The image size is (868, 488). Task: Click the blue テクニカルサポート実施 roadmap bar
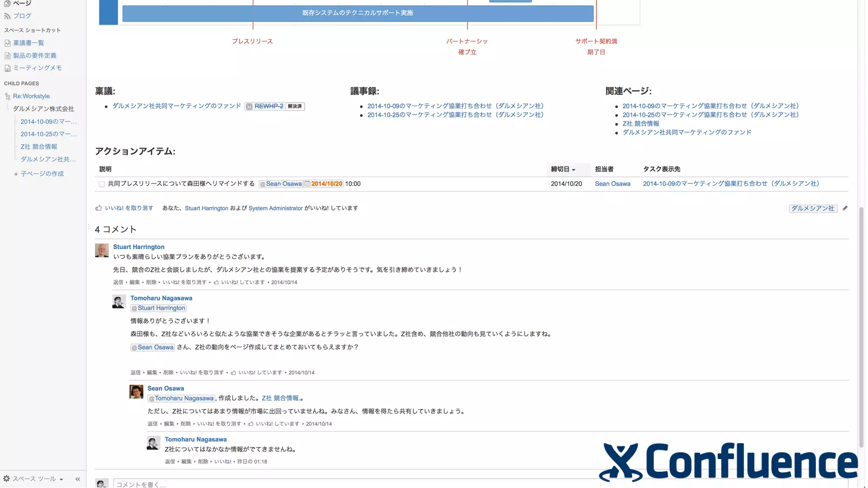[x=357, y=13]
